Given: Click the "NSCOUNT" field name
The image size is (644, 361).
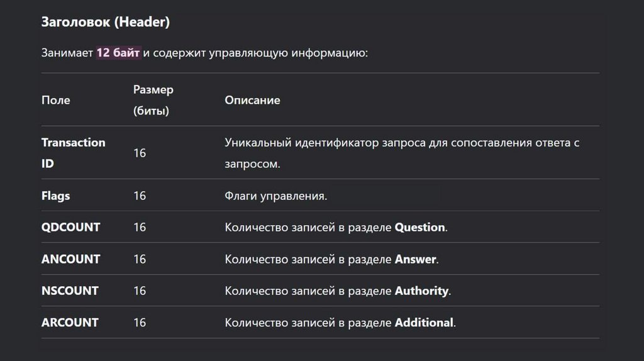Looking at the screenshot, I should point(70,291).
